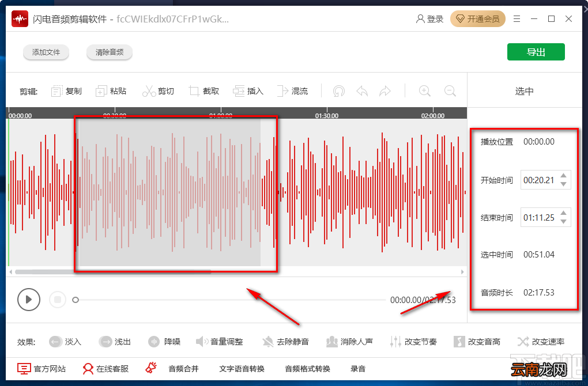Open 文字语音转换 text-to-speech tool
This screenshot has height=386, width=588.
242,369
